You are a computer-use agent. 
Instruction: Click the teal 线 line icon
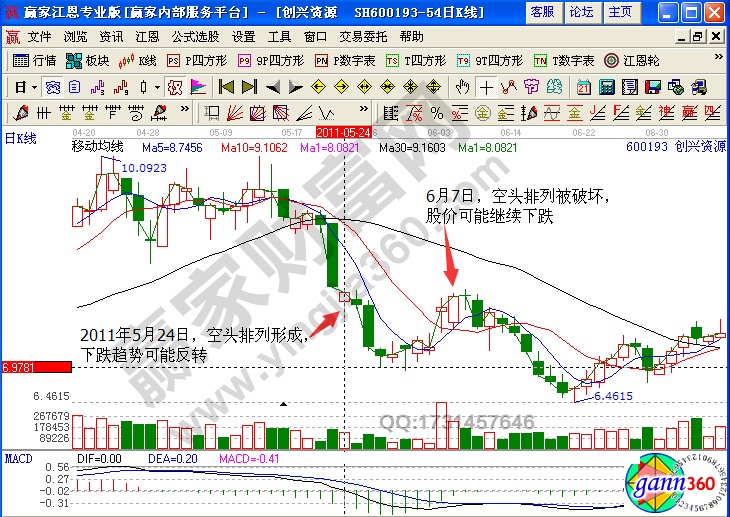(554, 87)
